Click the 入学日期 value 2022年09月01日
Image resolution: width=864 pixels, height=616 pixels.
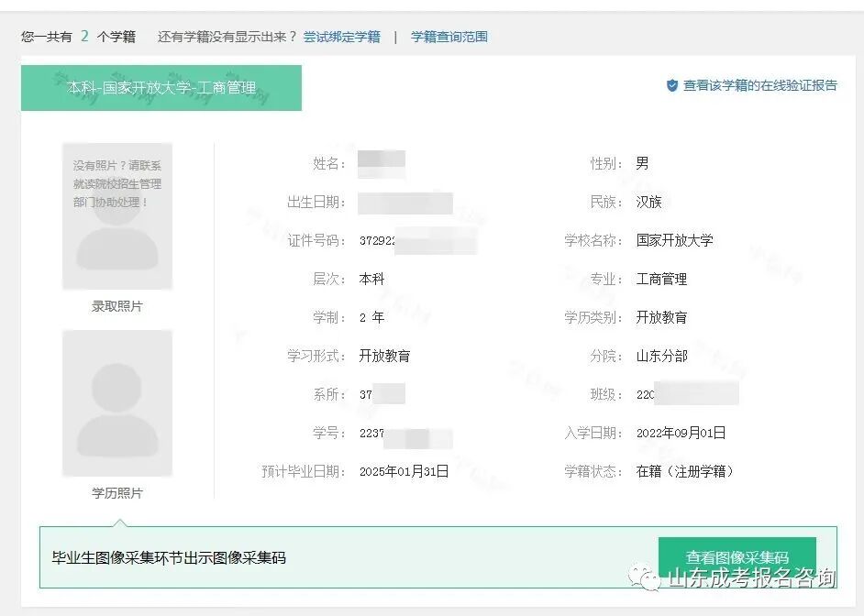coord(679,432)
